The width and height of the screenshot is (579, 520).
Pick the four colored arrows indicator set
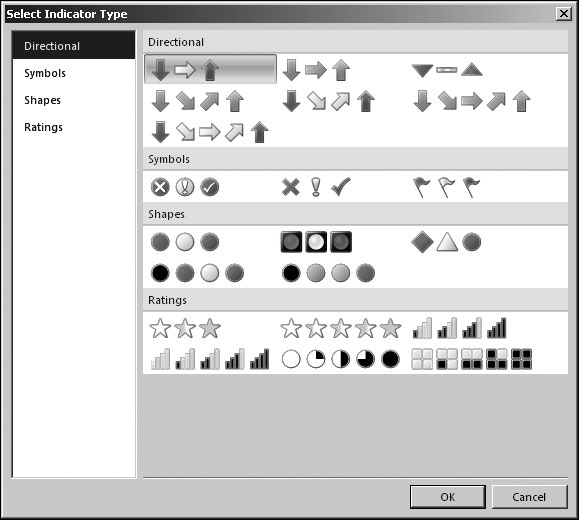pos(328,101)
